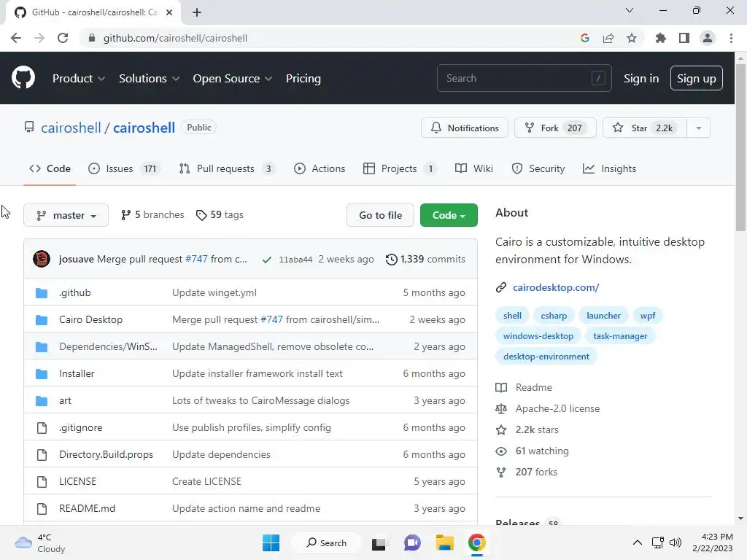
Task: Switch to the Pull requests tab
Action: pos(228,168)
